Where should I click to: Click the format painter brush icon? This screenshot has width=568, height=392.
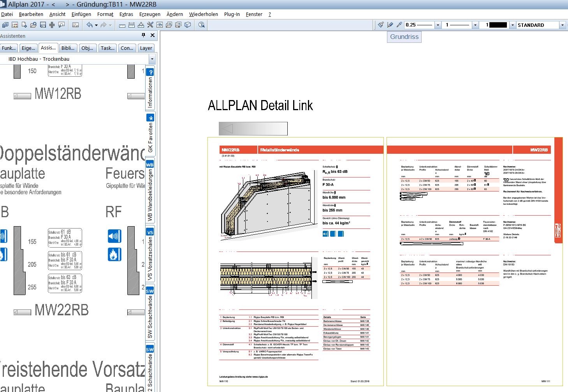[381, 25]
